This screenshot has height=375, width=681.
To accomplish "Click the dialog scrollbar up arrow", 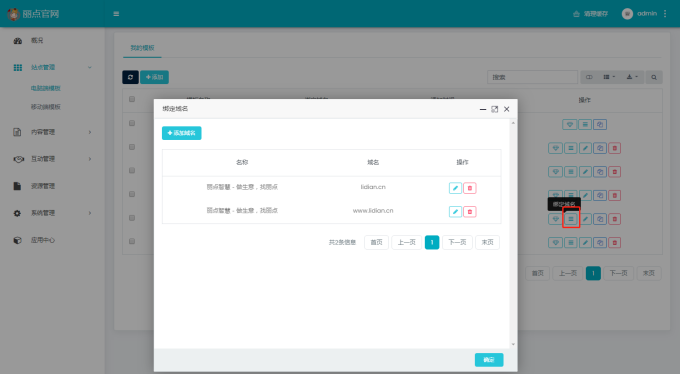I will pyautogui.click(x=513, y=123).
